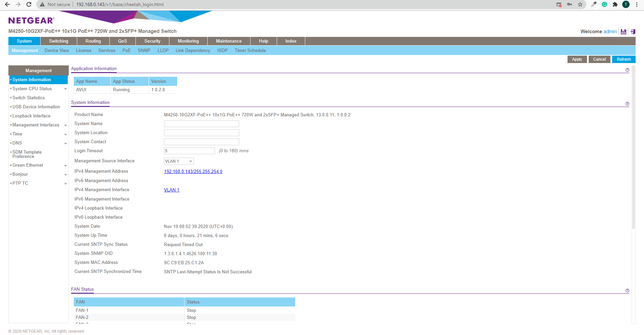Open the QoS main tab
Viewport: 644px width, 335px height.
pyautogui.click(x=122, y=41)
